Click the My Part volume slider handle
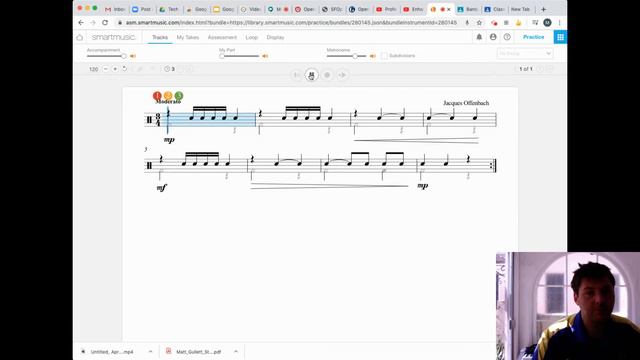 coord(222,56)
